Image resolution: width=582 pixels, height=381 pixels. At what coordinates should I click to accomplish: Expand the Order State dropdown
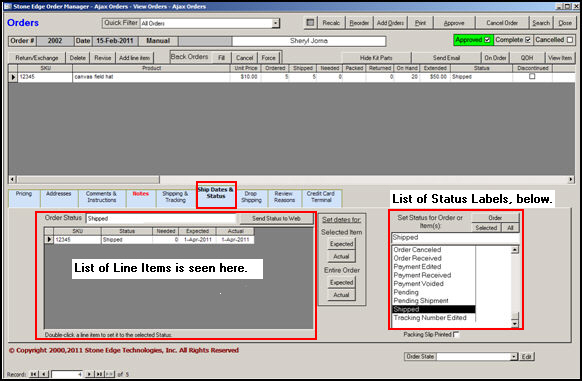514,356
